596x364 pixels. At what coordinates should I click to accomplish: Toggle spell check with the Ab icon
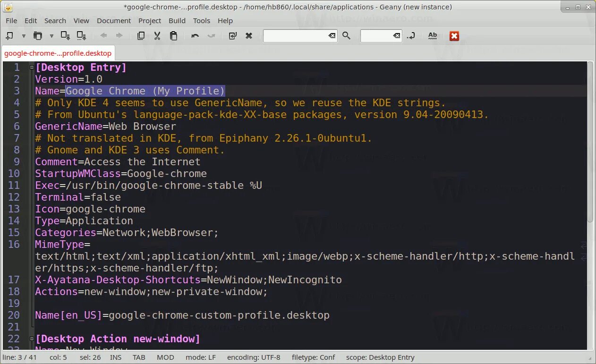(433, 36)
